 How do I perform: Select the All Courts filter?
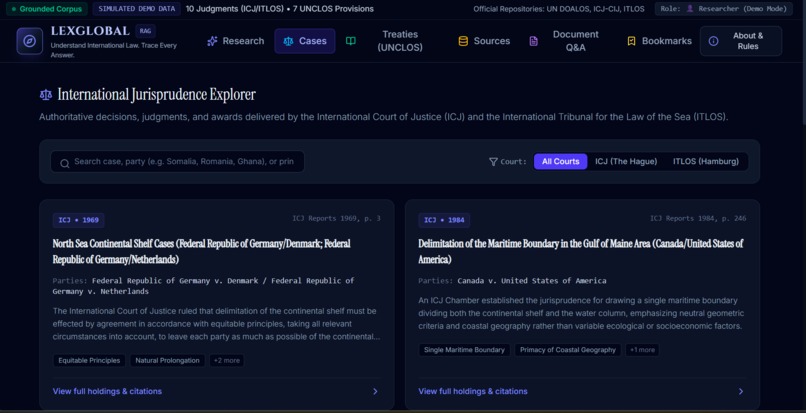560,161
